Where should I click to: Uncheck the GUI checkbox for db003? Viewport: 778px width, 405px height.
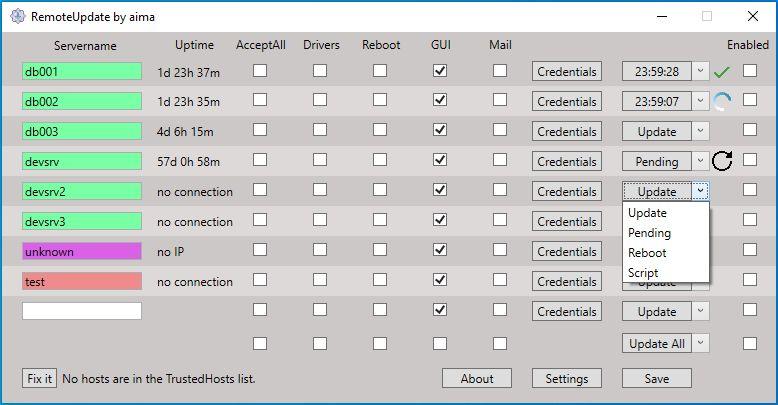[439, 131]
